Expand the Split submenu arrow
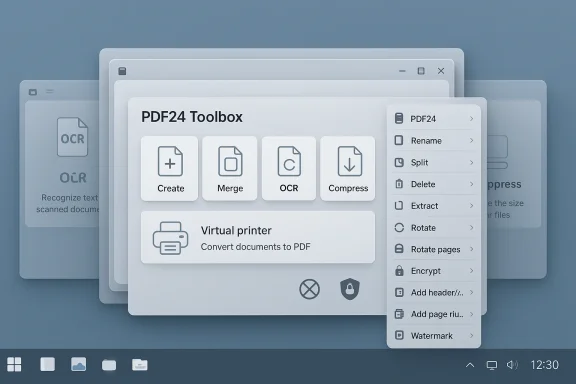Screen dimensions: 576x384 [471, 162]
